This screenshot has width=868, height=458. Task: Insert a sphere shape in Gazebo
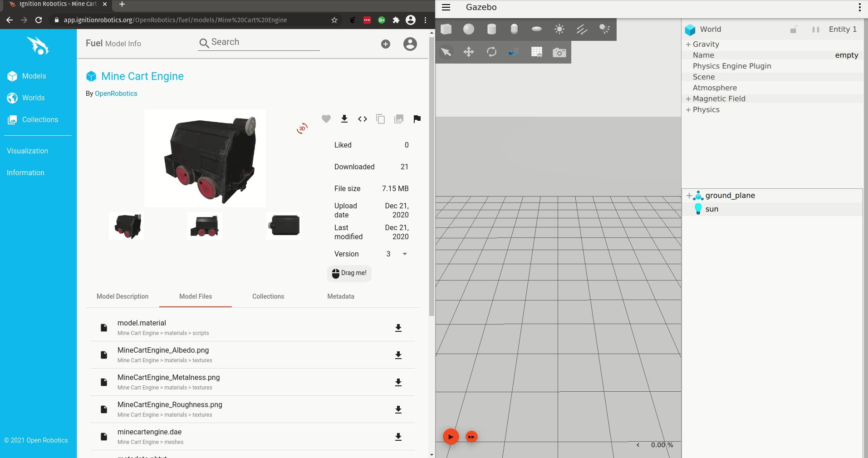(x=469, y=29)
